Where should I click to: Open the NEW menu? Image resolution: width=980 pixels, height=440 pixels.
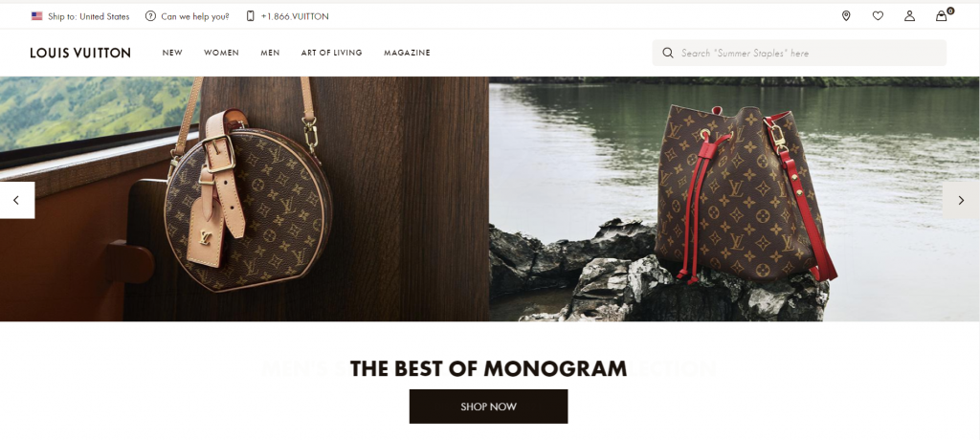[172, 53]
